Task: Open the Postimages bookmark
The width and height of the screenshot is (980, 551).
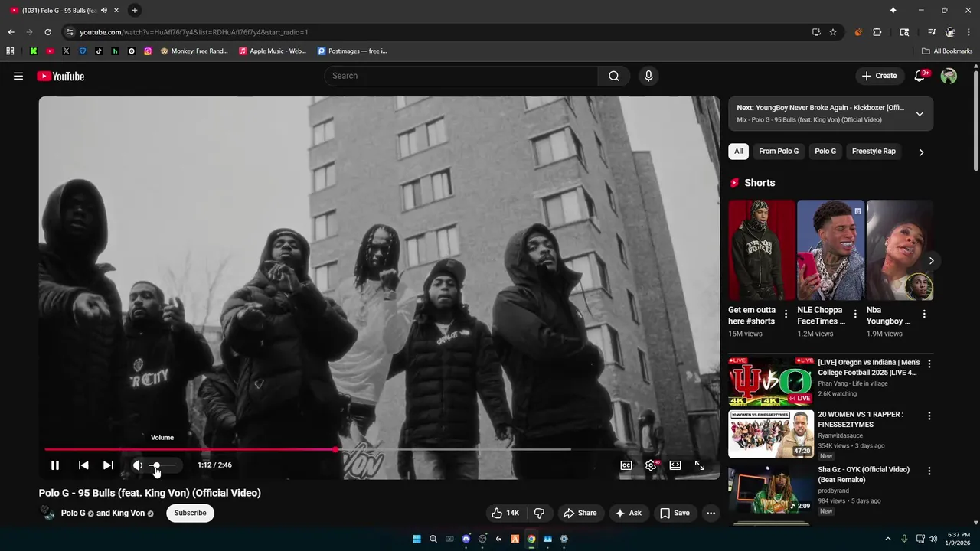Action: pyautogui.click(x=353, y=51)
